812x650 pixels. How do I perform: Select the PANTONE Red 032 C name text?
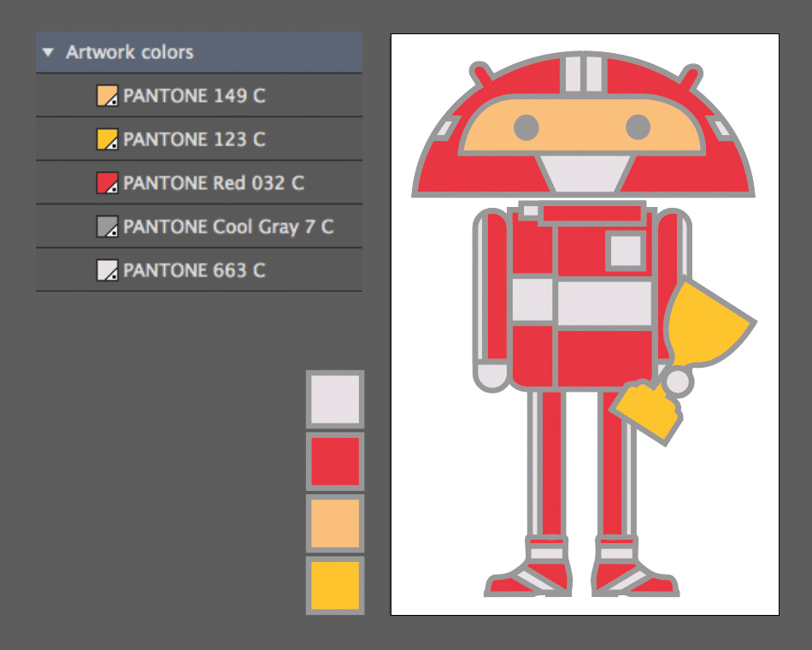tap(214, 183)
